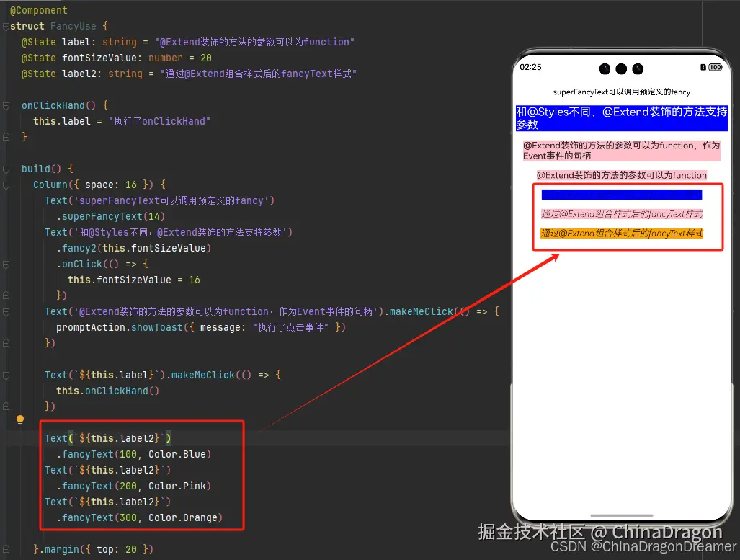Screen dimensions: 740x560
Task: Tap pink 'Event事件的句柄' text in preview
Action: [622, 151]
